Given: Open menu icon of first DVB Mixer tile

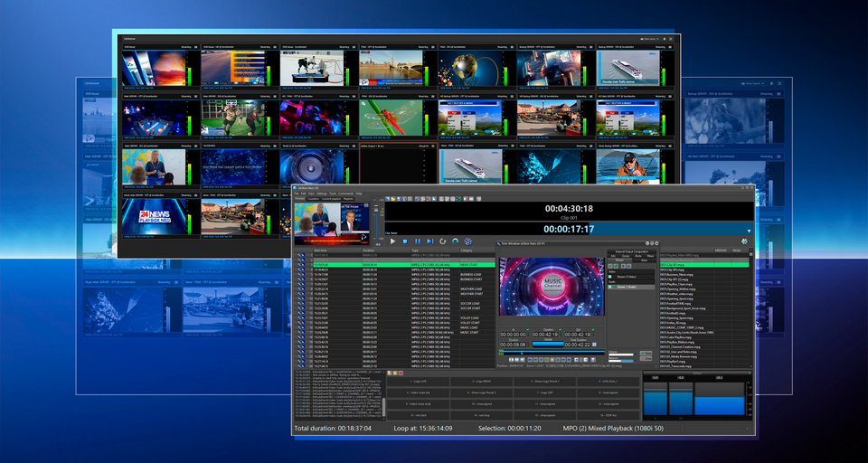Looking at the screenshot, I should [196, 48].
